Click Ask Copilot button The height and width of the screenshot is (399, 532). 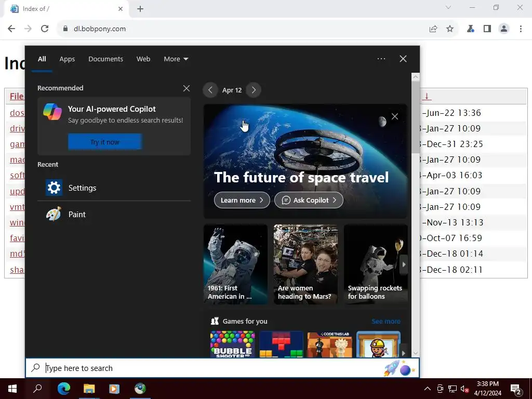pyautogui.click(x=309, y=200)
